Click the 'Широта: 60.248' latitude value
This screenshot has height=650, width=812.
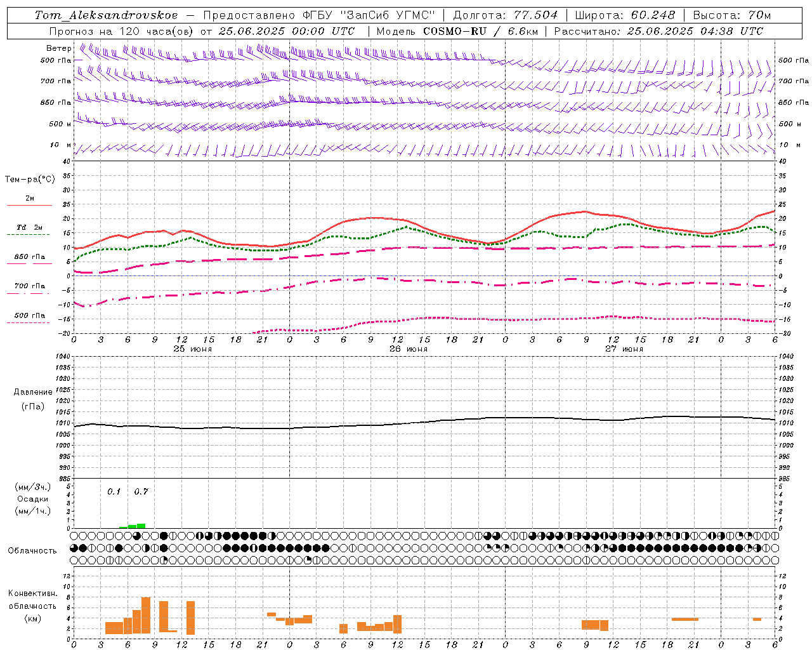coord(624,15)
